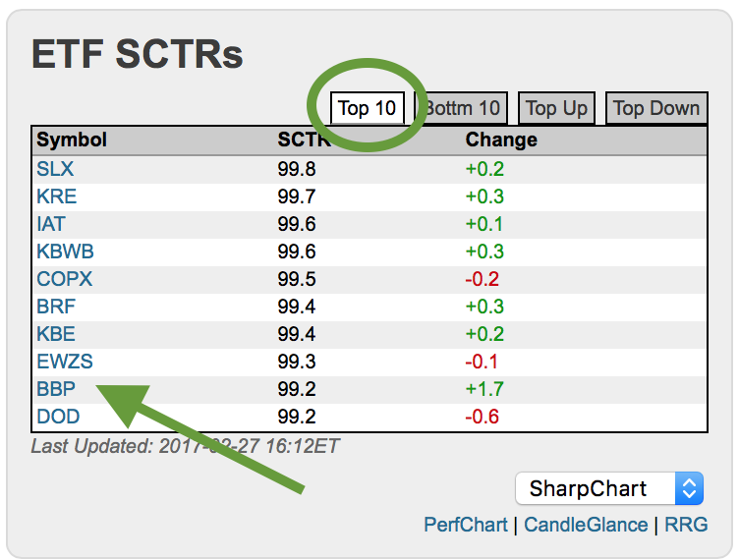This screenshot has width=739, height=560.
Task: Select the EWZS ticker link
Action: [x=65, y=362]
